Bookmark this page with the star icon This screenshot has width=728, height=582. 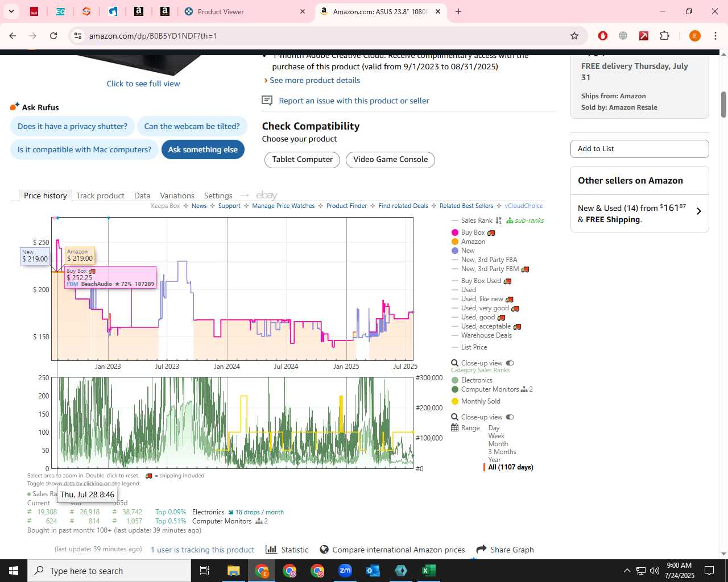[574, 36]
